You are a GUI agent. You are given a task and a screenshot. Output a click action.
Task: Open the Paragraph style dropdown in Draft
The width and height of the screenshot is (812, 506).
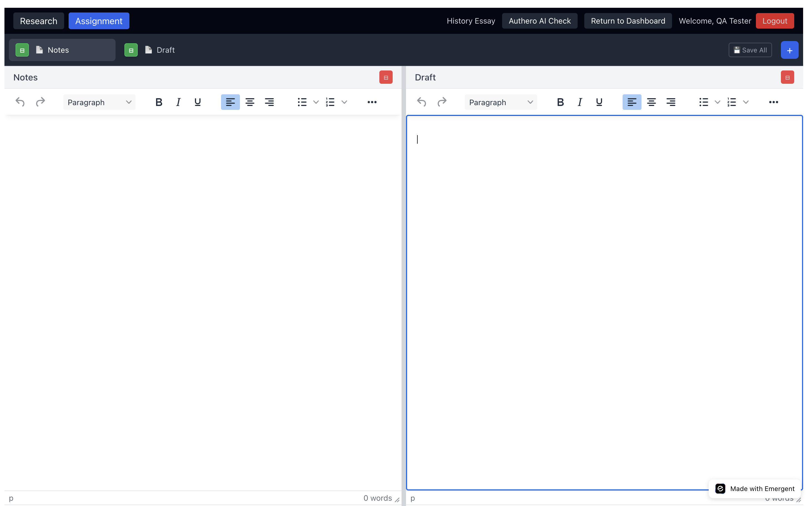coord(500,102)
